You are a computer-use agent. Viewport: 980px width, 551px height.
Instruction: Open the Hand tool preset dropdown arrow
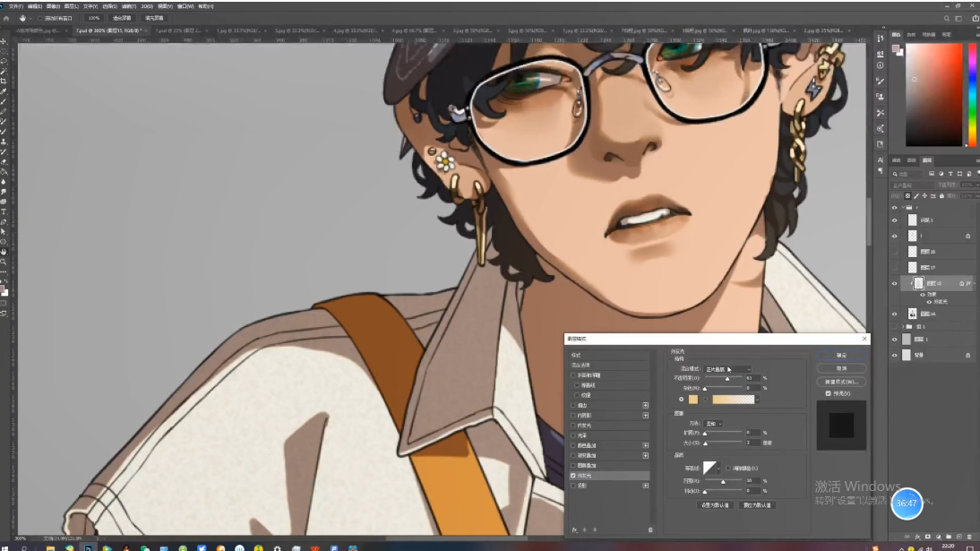point(29,18)
